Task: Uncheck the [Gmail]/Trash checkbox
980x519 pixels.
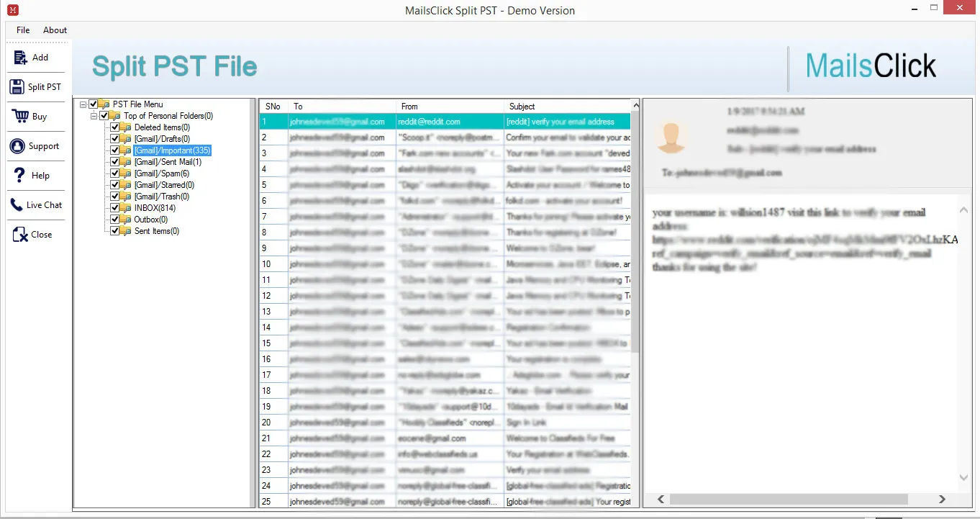Action: [x=114, y=197]
